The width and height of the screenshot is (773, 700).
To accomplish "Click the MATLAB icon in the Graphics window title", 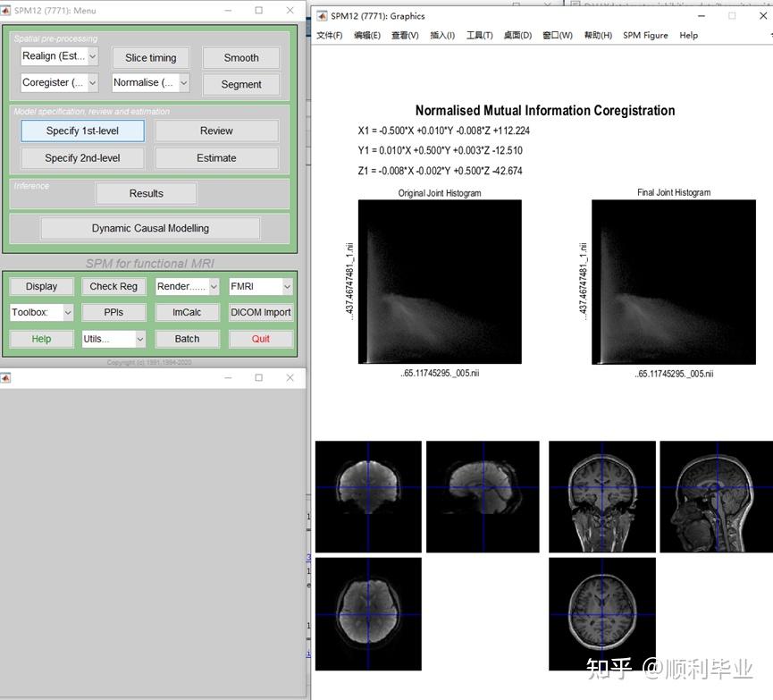I will pos(322,16).
